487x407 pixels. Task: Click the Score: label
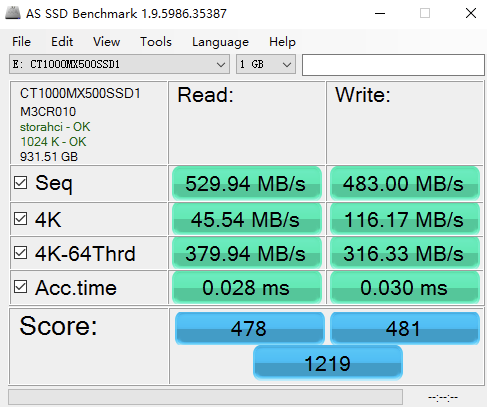pos(58,326)
